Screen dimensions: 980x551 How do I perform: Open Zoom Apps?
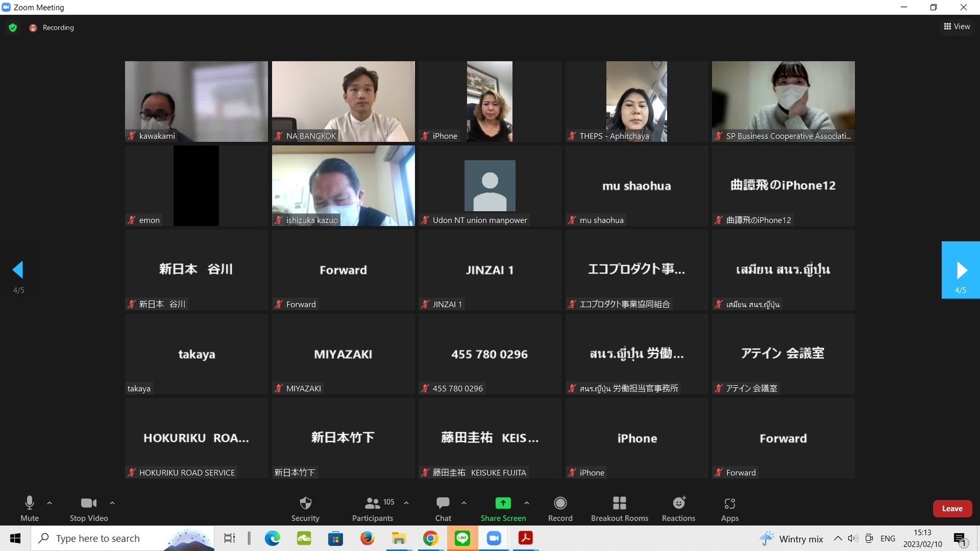(x=730, y=509)
